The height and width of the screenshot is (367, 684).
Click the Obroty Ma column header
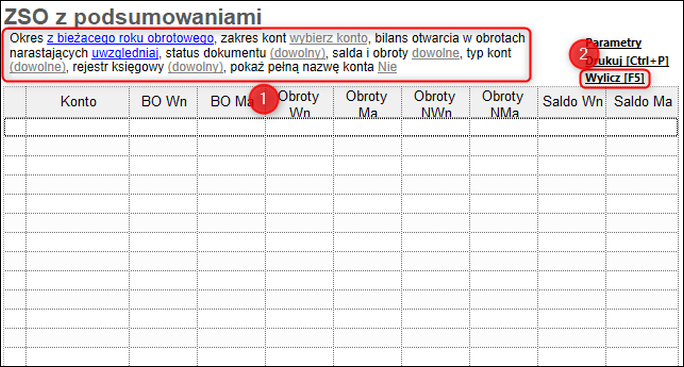point(367,103)
